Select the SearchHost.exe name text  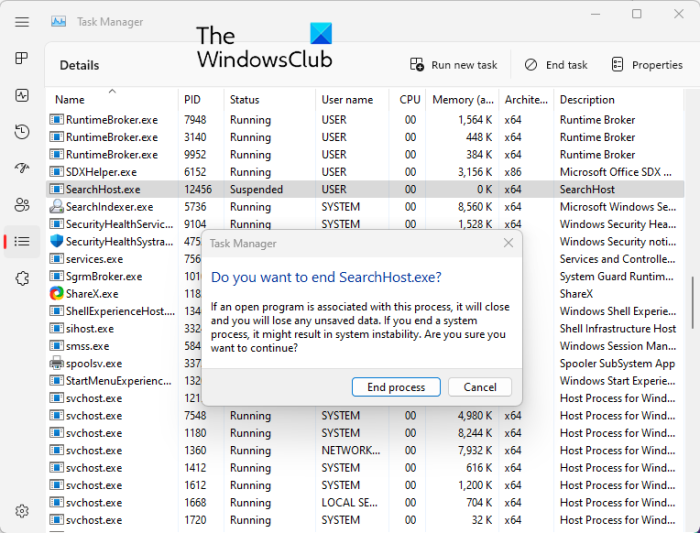pyautogui.click(x=103, y=189)
